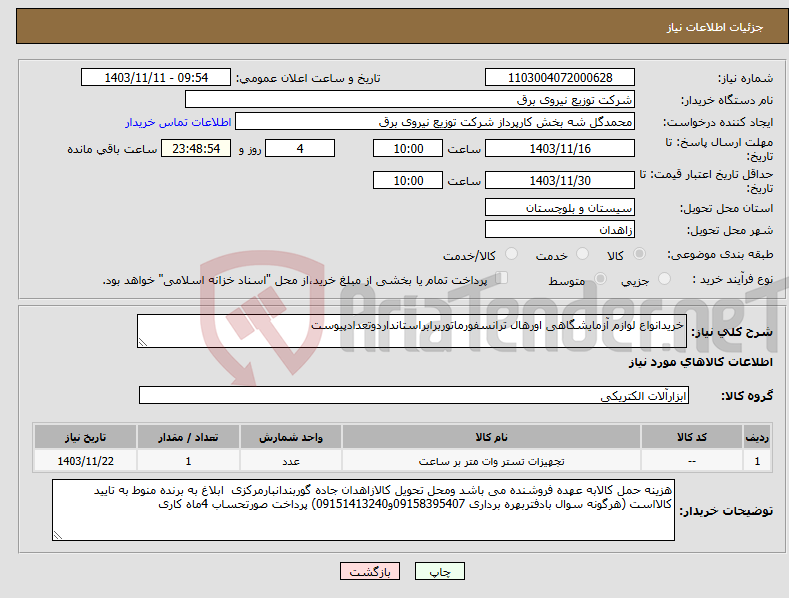
Task: Click the response deadline date 1403/11/16 field
Action: pos(560,148)
